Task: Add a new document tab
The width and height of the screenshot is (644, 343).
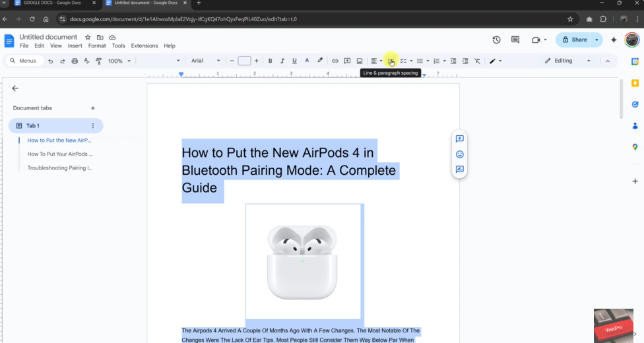Action: point(93,108)
